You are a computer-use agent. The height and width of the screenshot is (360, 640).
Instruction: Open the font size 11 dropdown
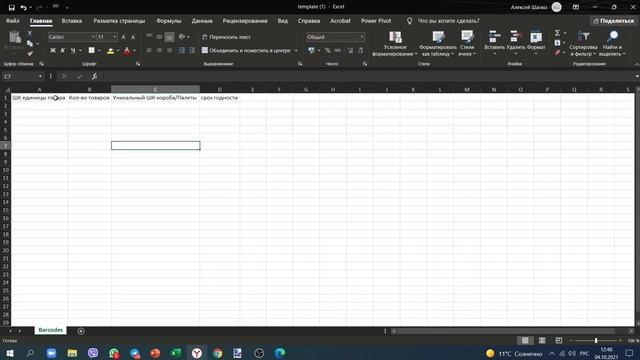coord(115,37)
